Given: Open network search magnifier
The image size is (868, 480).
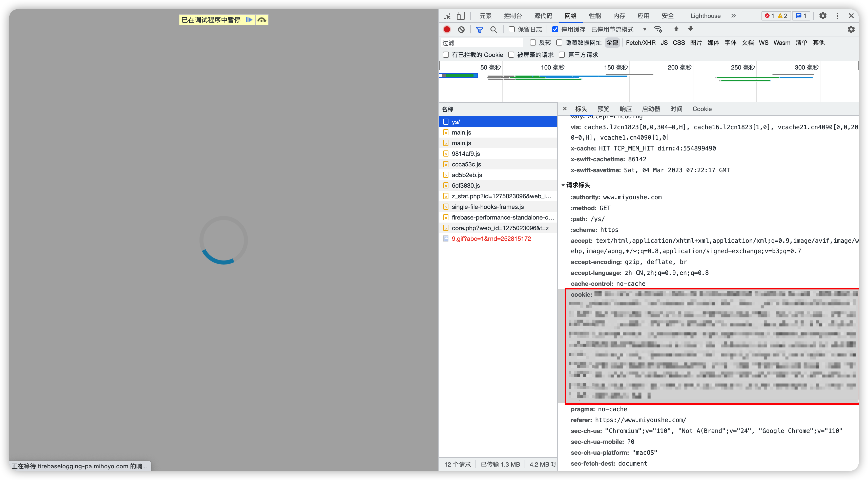Looking at the screenshot, I should [x=494, y=30].
